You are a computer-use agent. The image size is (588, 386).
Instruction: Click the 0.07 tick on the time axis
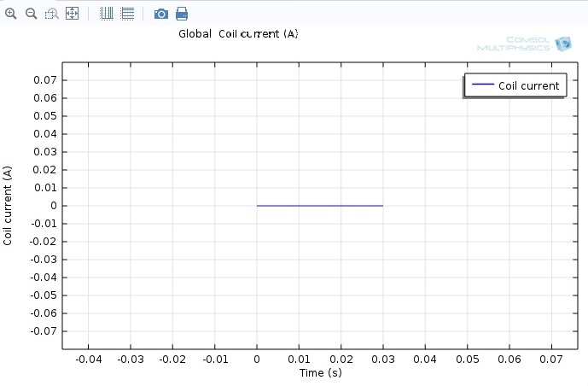click(x=550, y=360)
